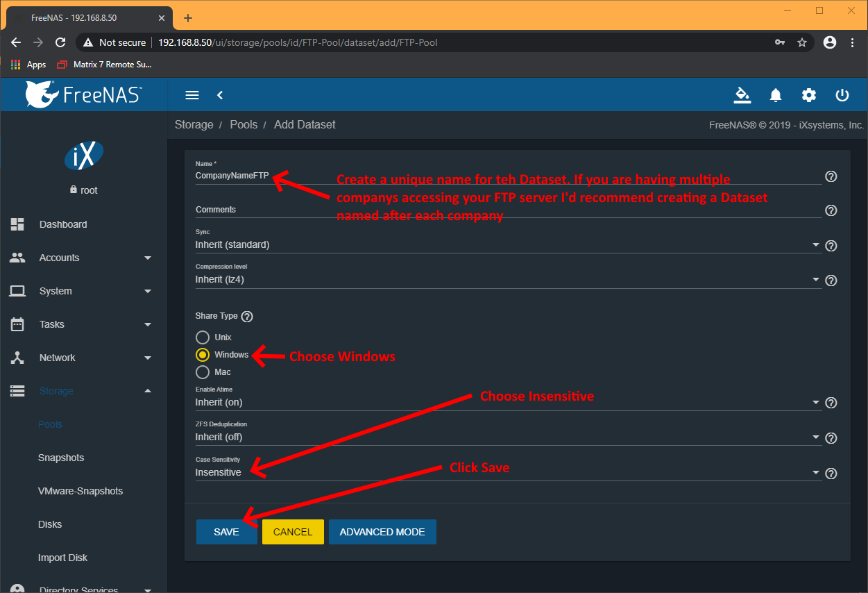Screen dimensions: 868x593
Task: Open Disks in the sidebar
Action: (50, 524)
